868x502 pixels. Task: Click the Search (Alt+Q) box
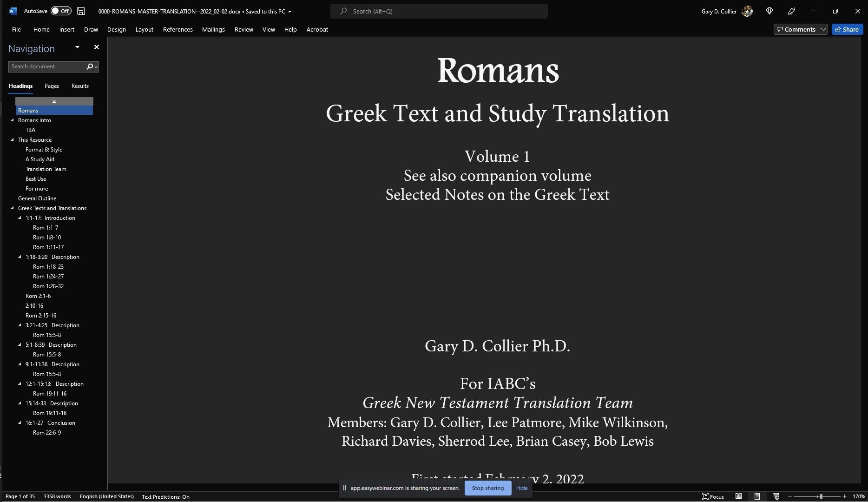[x=439, y=11]
